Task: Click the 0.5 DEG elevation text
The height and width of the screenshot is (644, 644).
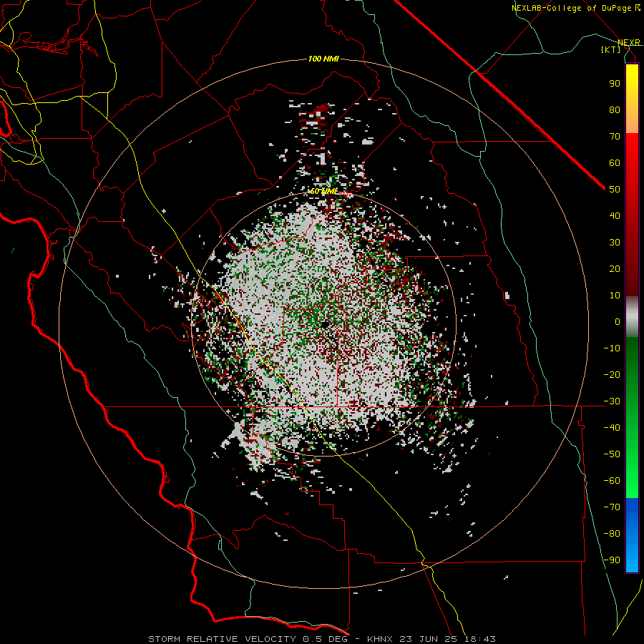Action: point(325,639)
